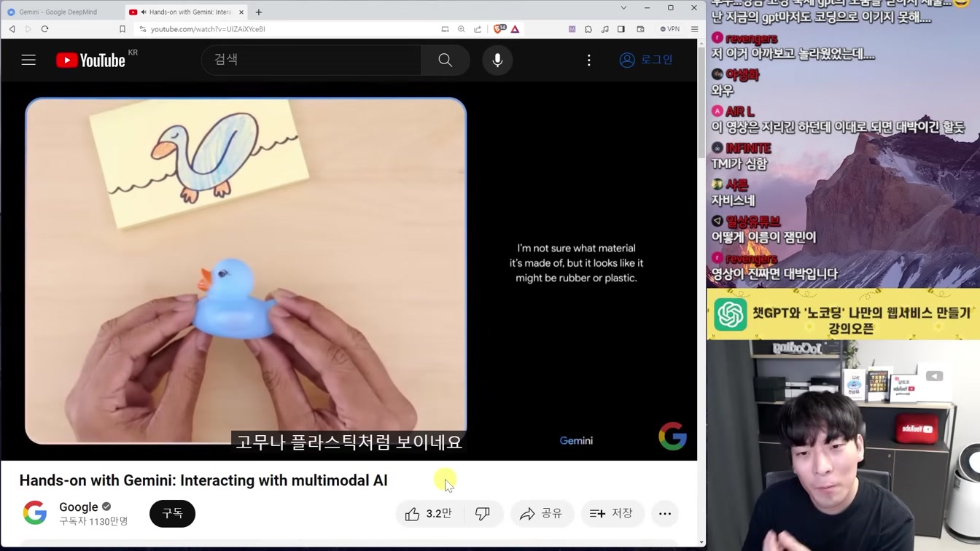The width and height of the screenshot is (980, 551).
Task: Open Brave Shields lion icon
Action: coord(499,29)
